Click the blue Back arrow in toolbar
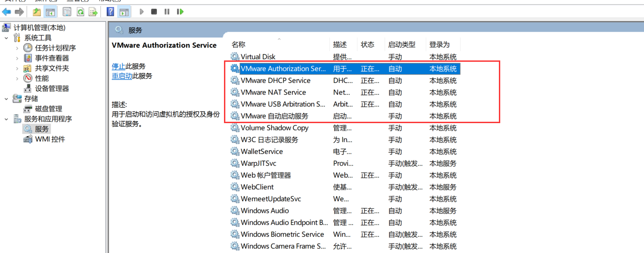The height and width of the screenshot is (253, 644). click(x=7, y=12)
